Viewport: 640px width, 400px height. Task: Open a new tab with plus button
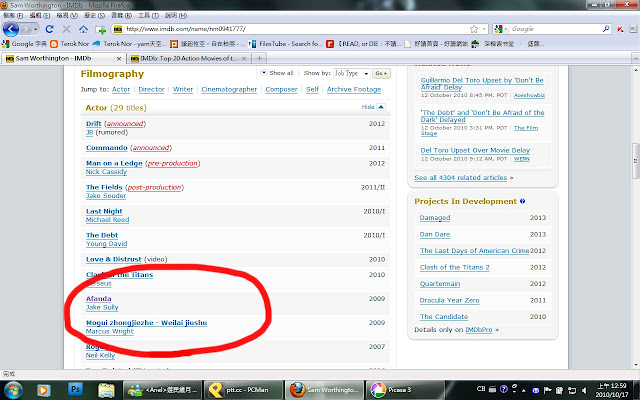[259, 58]
